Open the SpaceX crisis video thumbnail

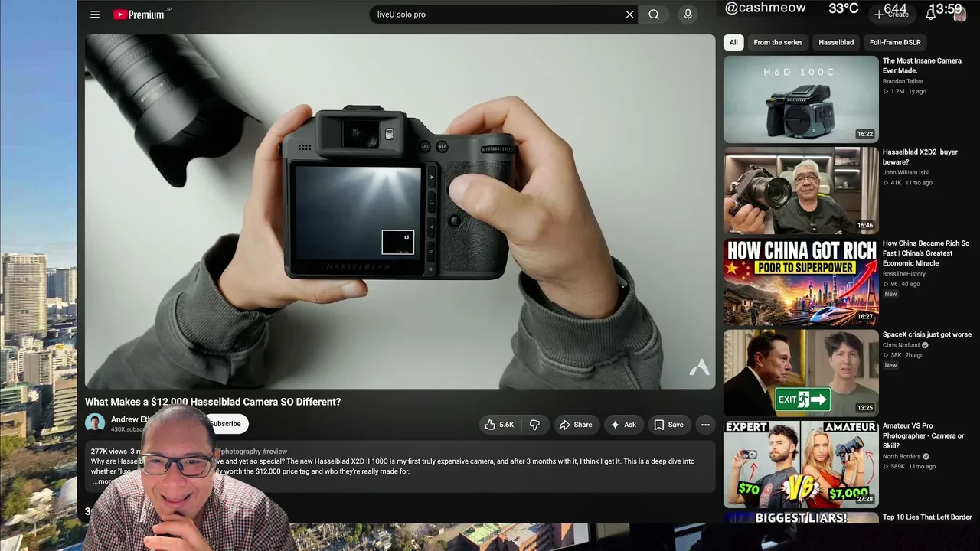tap(801, 373)
